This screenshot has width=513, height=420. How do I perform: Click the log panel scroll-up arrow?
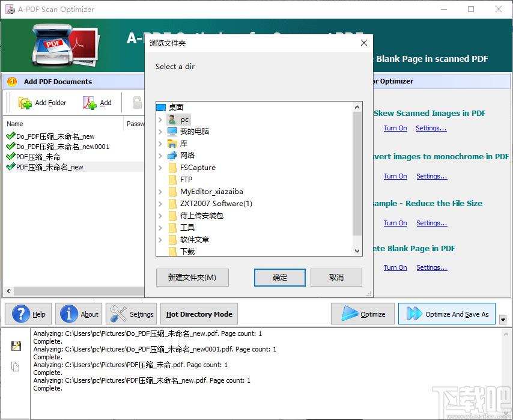[506, 334]
